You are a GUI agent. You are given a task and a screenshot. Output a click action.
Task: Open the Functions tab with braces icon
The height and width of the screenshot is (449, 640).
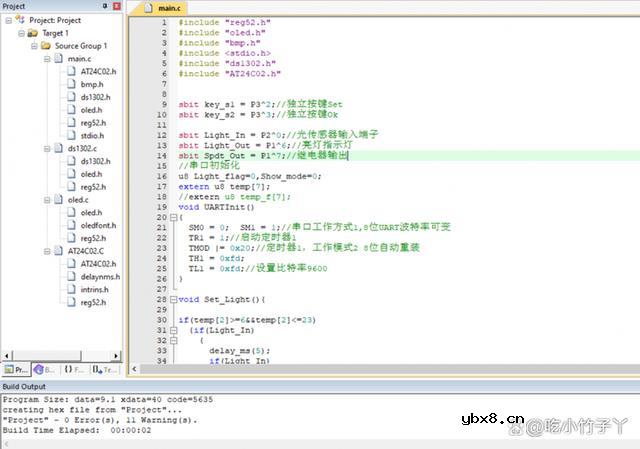(72, 369)
